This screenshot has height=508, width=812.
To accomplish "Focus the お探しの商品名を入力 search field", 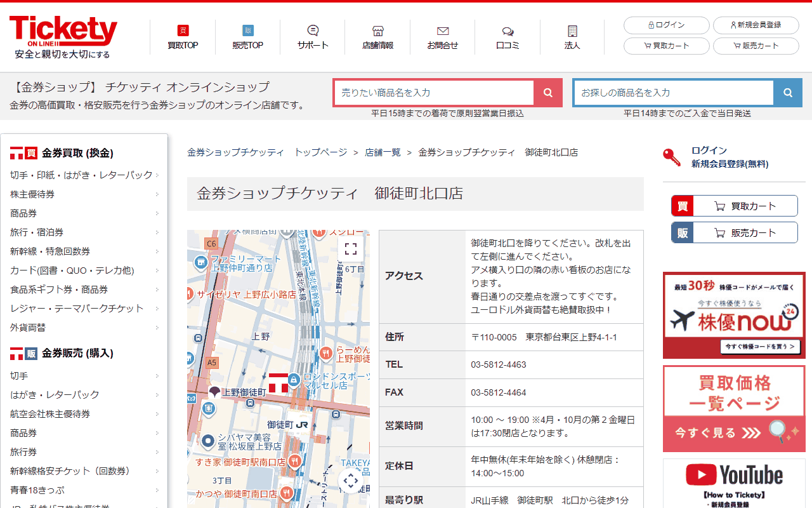I will tap(674, 93).
